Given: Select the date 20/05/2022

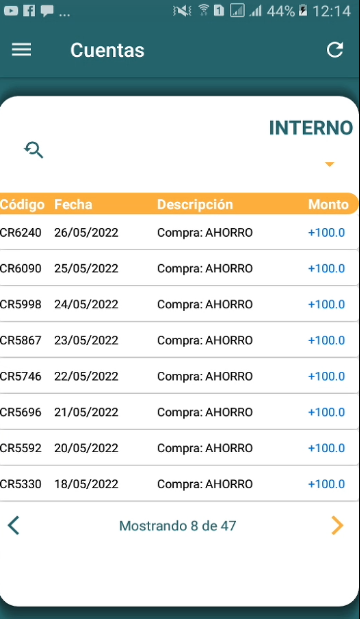Looking at the screenshot, I should coord(86,448).
